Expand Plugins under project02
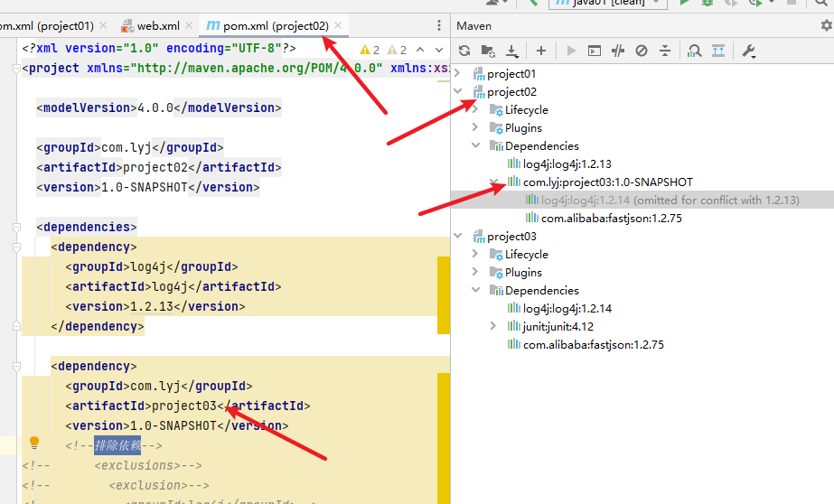 [475, 127]
